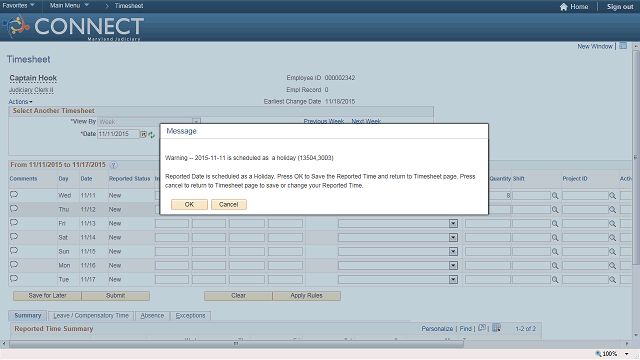The image size is (640, 360).
Task: Expand Time Reporting Code dropdown for Tue 11/17
Action: [x=453, y=280]
